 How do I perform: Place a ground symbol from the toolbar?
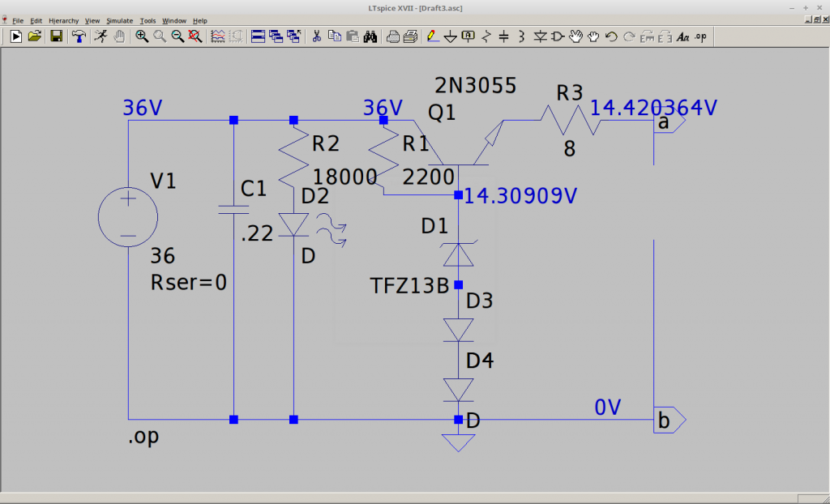[x=451, y=36]
